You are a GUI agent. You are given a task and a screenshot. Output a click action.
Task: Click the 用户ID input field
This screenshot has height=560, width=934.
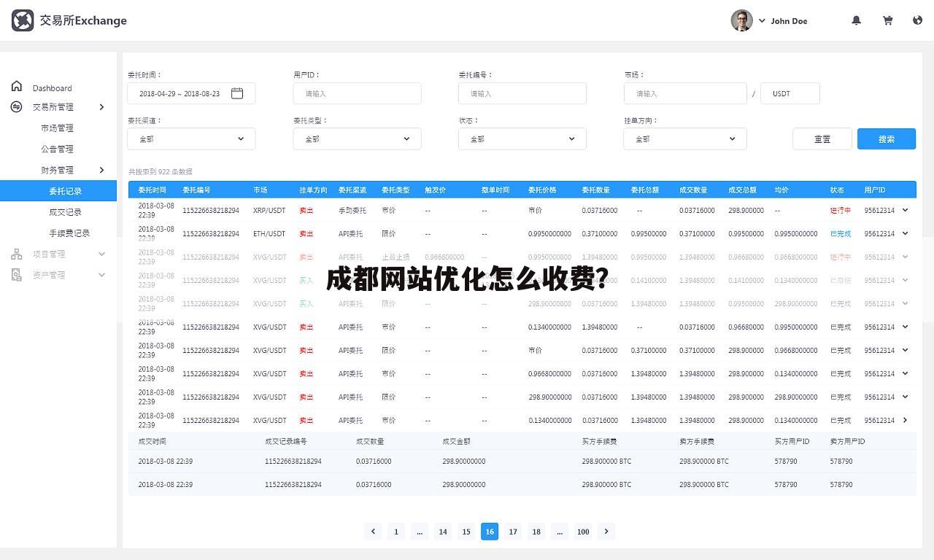357,93
